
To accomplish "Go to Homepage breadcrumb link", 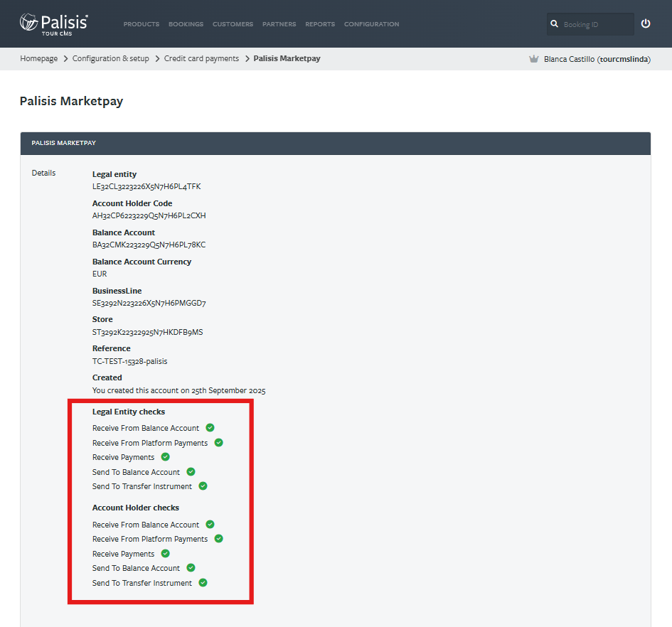I will tap(38, 59).
